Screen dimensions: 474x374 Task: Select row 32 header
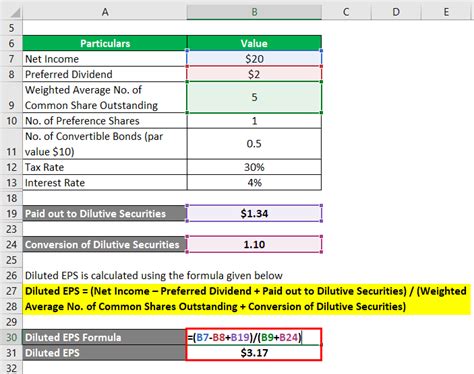pyautogui.click(x=11, y=367)
